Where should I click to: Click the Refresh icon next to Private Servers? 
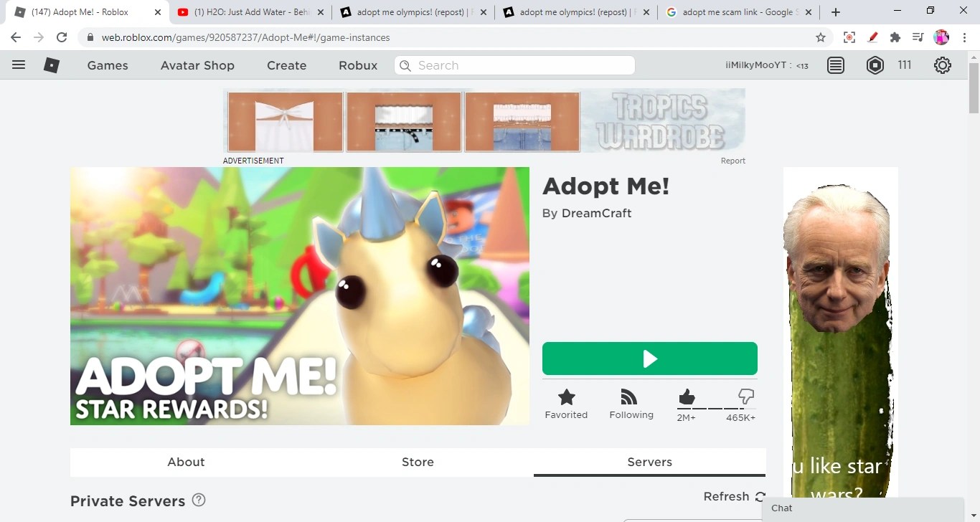pos(758,497)
